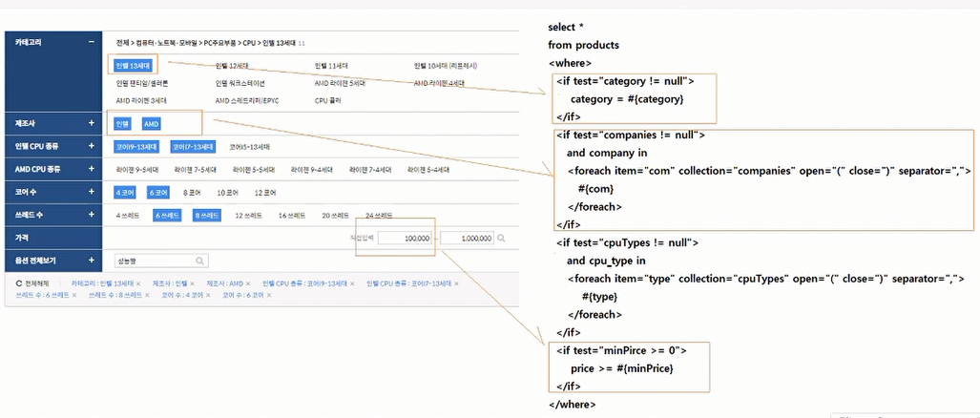Select the AMD 라이젠 3세대 category
The height and width of the screenshot is (418, 980).
click(141, 100)
